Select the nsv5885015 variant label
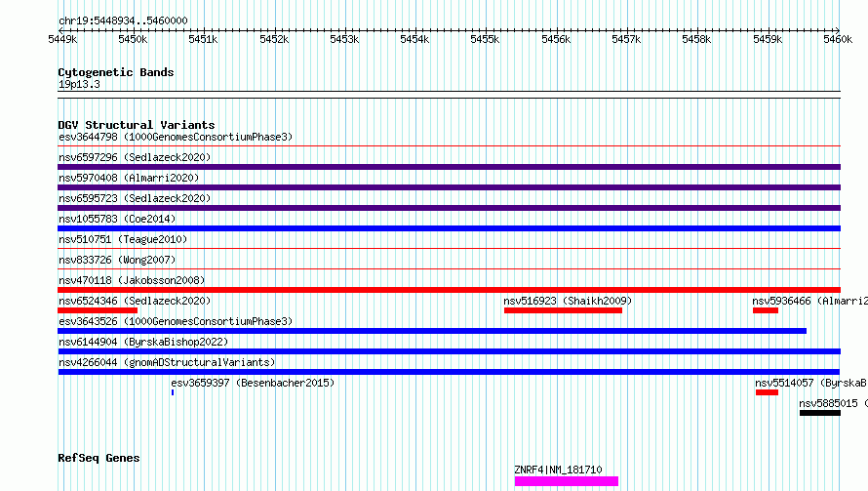868x491 pixels. [833, 403]
